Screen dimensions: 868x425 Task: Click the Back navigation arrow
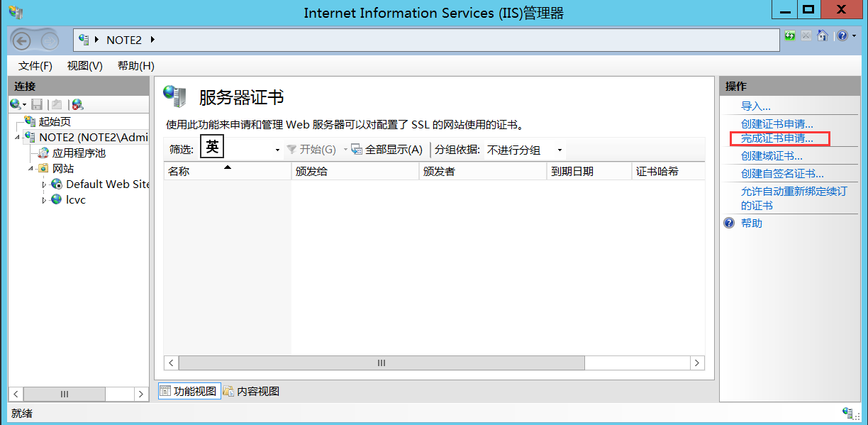[21, 40]
